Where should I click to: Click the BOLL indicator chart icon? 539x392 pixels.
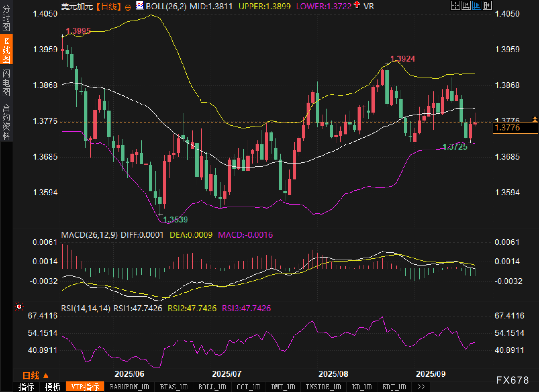tap(140, 6)
